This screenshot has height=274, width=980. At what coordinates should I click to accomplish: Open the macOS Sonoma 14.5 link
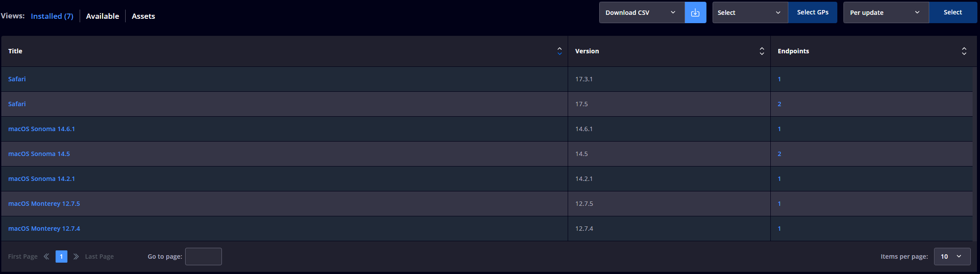coord(39,154)
